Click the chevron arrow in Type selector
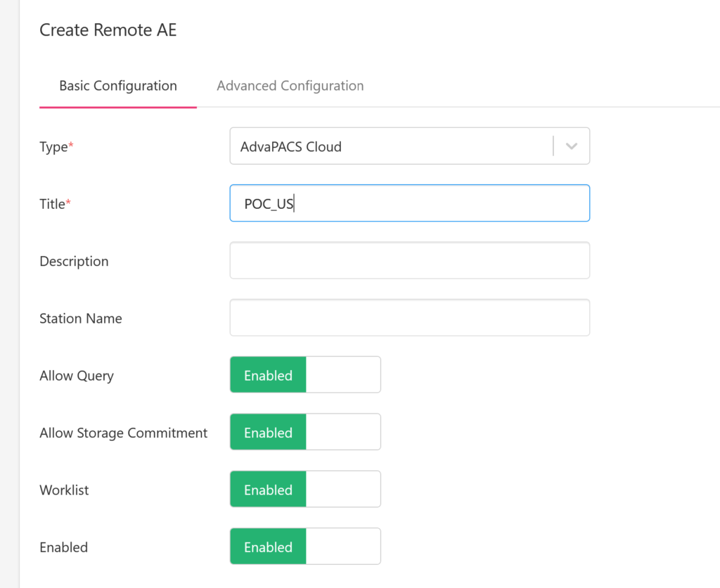 tap(571, 146)
